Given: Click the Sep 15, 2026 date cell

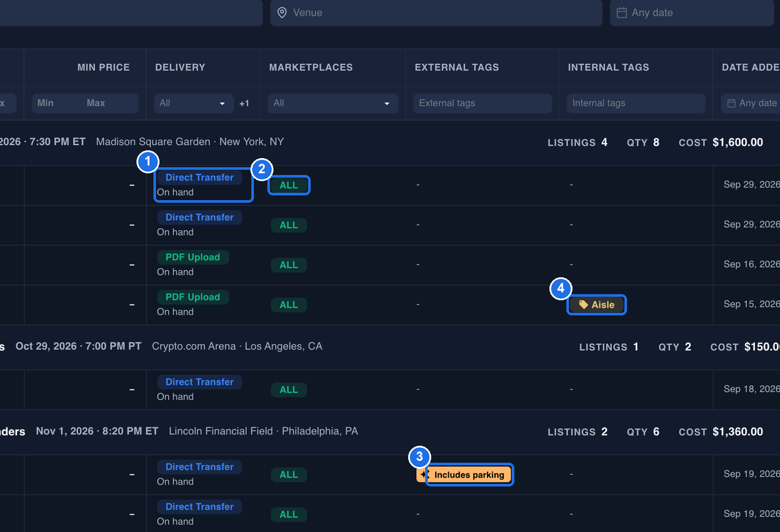Looking at the screenshot, I should 751,304.
